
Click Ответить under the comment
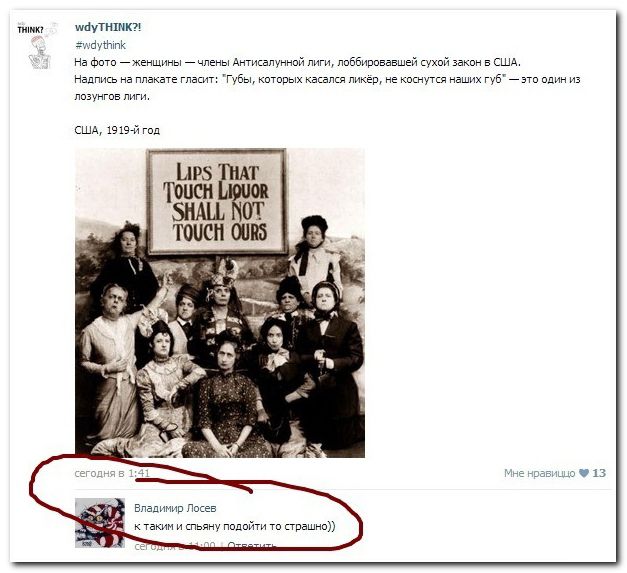click(x=252, y=545)
